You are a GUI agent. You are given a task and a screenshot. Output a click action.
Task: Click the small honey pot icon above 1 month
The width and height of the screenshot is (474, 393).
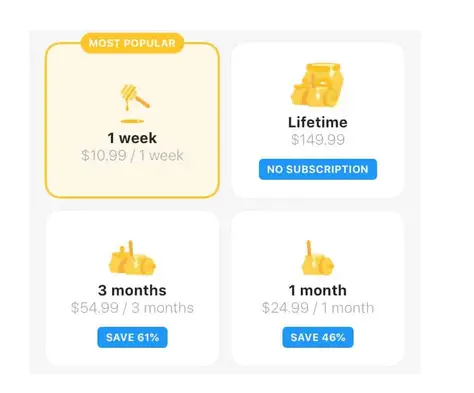click(x=317, y=258)
